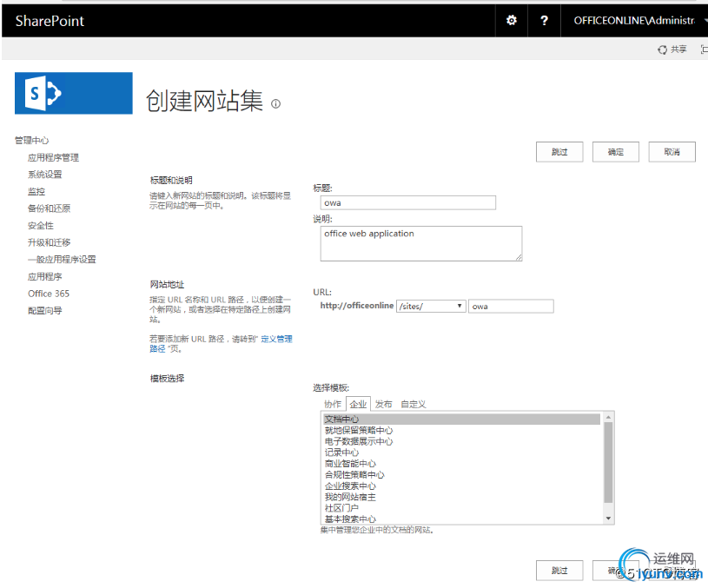
Task: Click the template list scroll-up arrow
Action: coord(608,417)
